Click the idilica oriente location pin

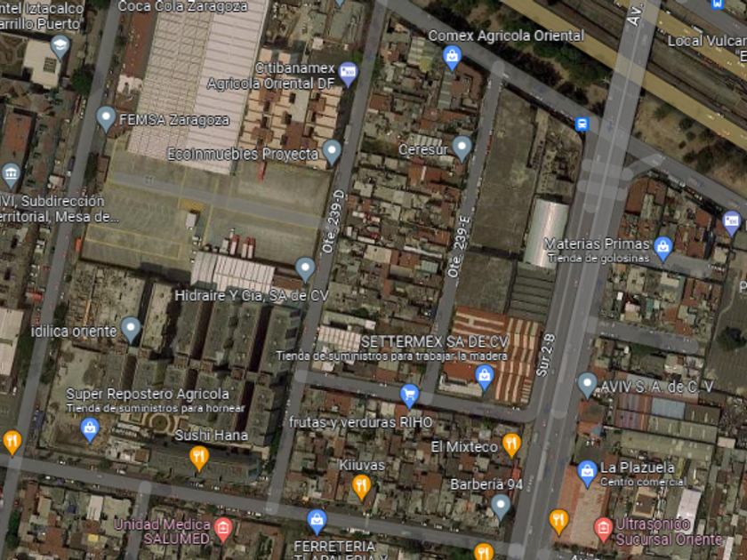point(131,330)
